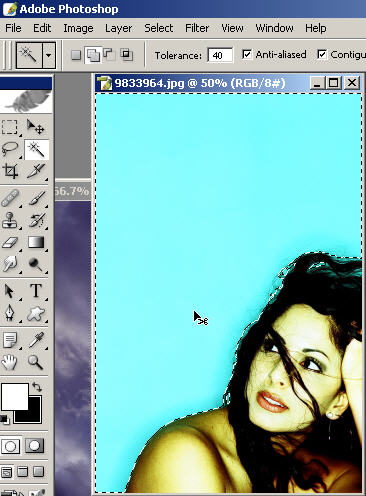Screen dimensions: 366x496
Task: Select the Hand tool
Action: pos(10,362)
